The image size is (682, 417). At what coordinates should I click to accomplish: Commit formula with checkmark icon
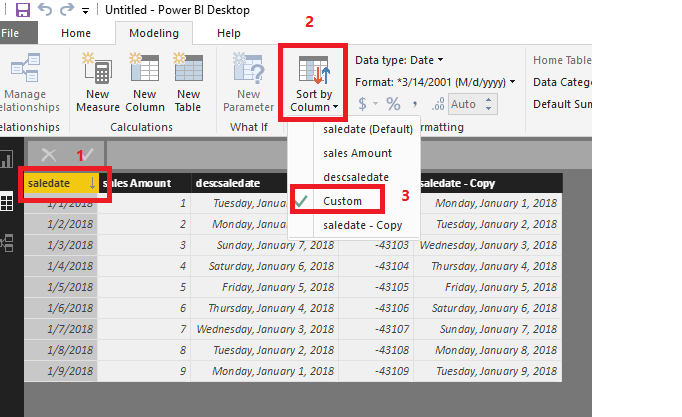pyautogui.click(x=88, y=154)
